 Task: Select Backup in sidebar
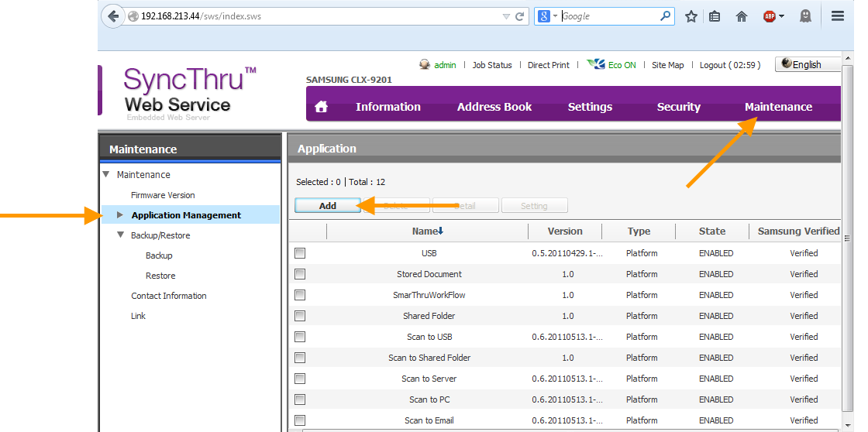point(159,255)
